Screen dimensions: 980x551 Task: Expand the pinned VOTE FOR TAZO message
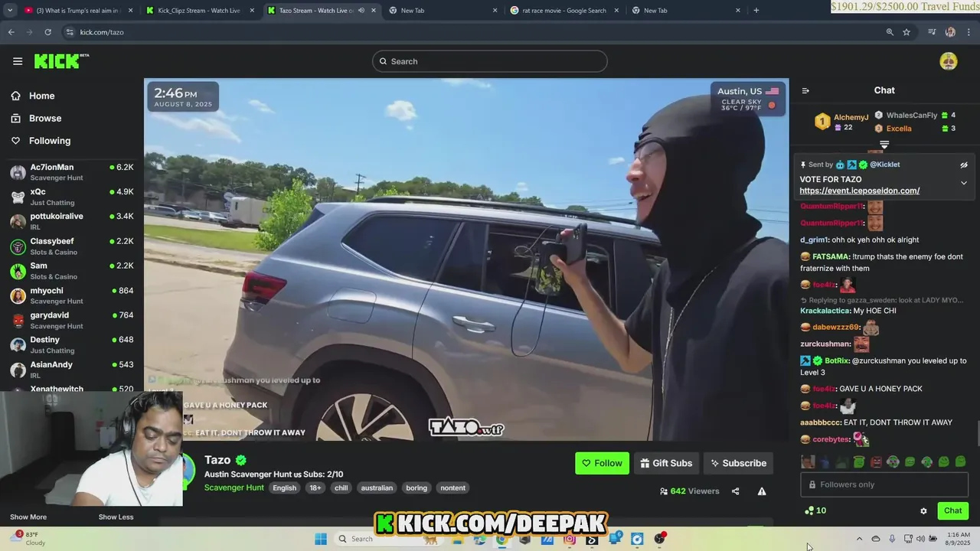(x=964, y=183)
